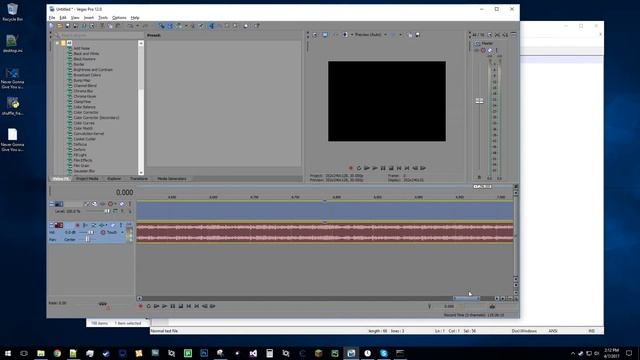Arm the audio track for record
640x360 pixels.
click(77, 225)
